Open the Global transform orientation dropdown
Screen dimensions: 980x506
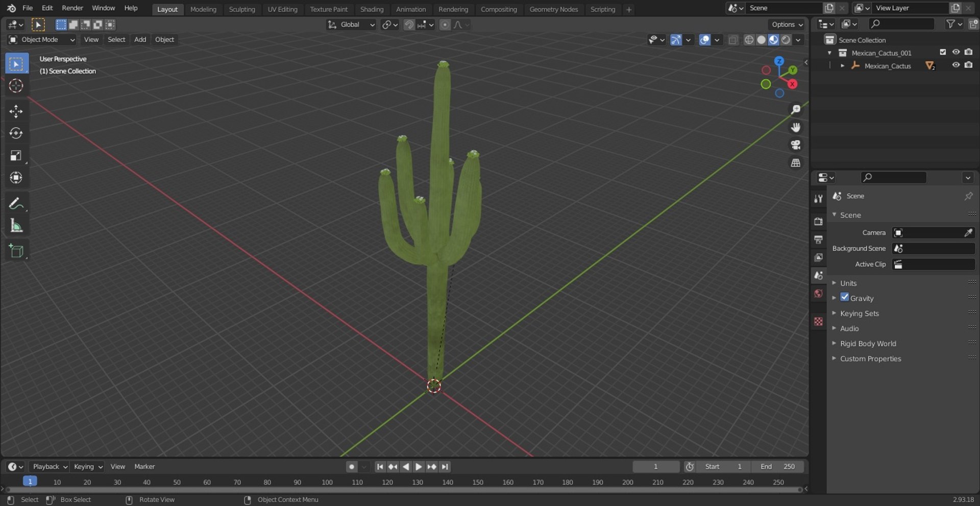pos(352,25)
